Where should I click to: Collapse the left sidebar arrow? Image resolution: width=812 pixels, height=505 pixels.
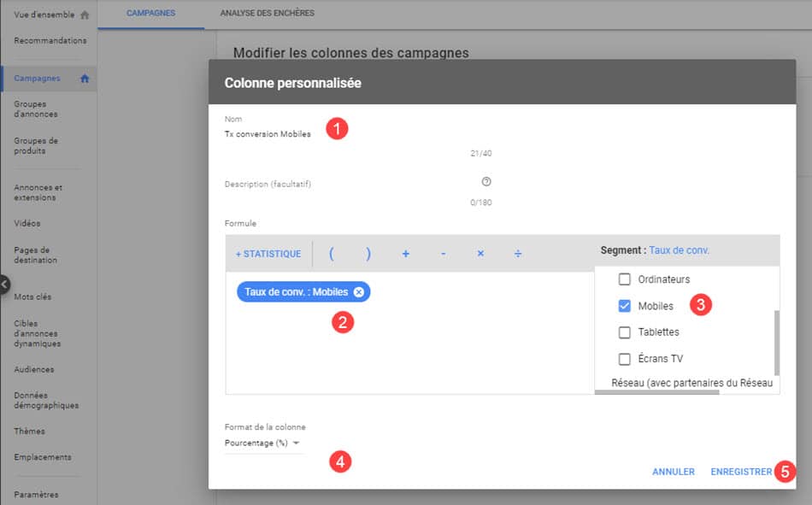[4, 285]
